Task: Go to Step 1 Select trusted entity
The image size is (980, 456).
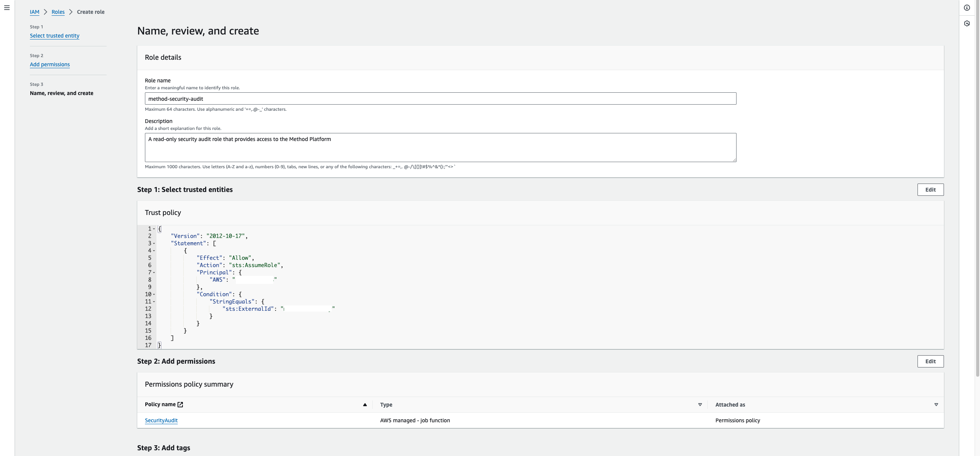Action: [54, 36]
